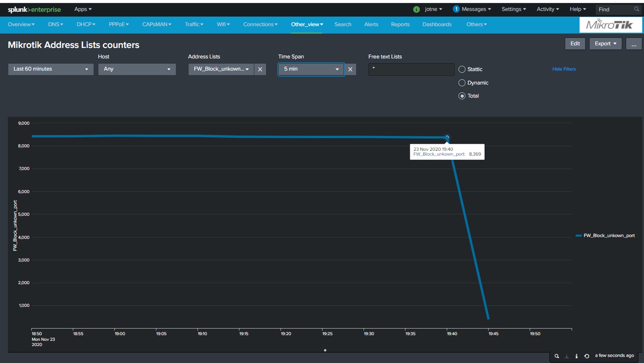The width and height of the screenshot is (644, 363).
Task: Open the Last 60 minutes time picker
Action: [x=51, y=69]
